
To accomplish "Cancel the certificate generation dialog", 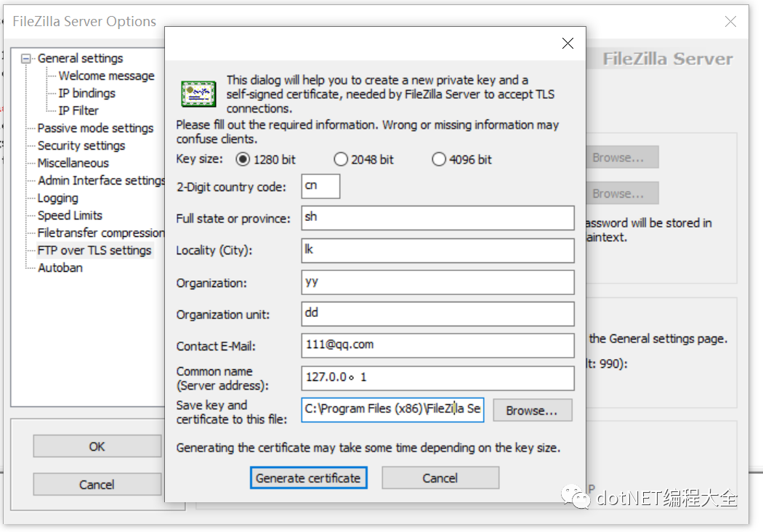I will click(440, 477).
